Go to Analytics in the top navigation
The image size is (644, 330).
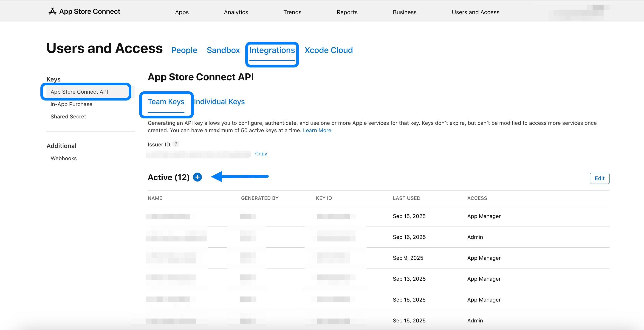(x=236, y=12)
